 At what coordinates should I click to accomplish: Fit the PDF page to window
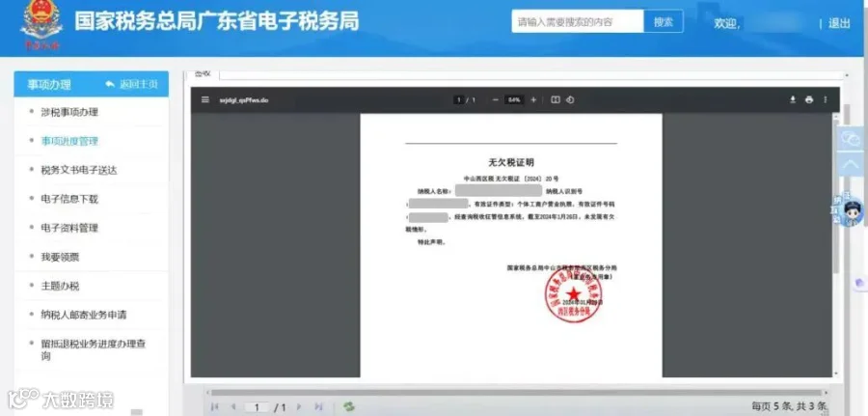(556, 99)
